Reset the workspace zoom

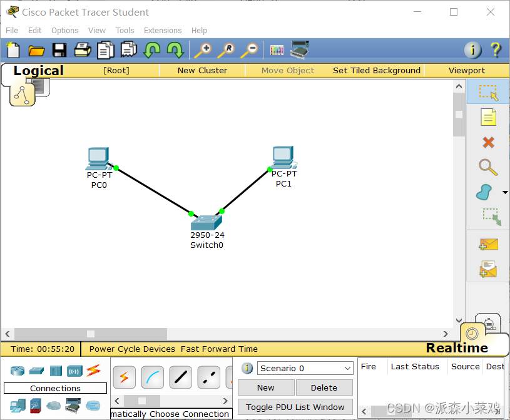tap(226, 51)
